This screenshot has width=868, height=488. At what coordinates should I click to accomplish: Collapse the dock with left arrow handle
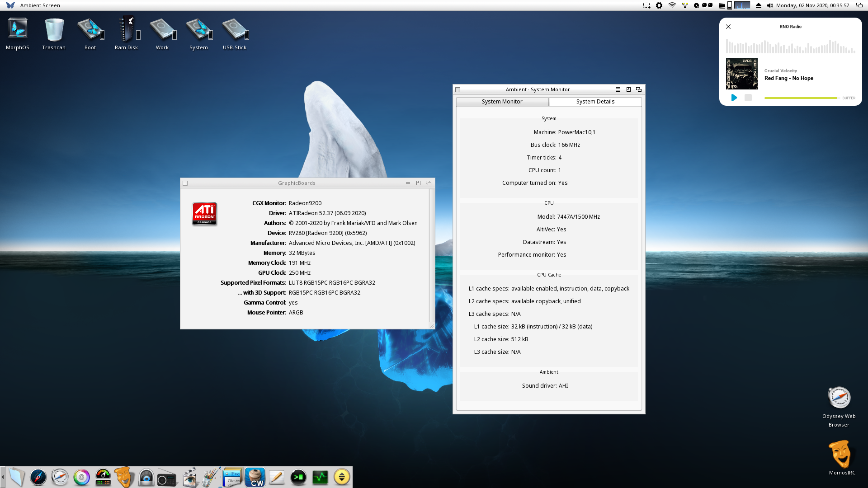click(x=3, y=477)
